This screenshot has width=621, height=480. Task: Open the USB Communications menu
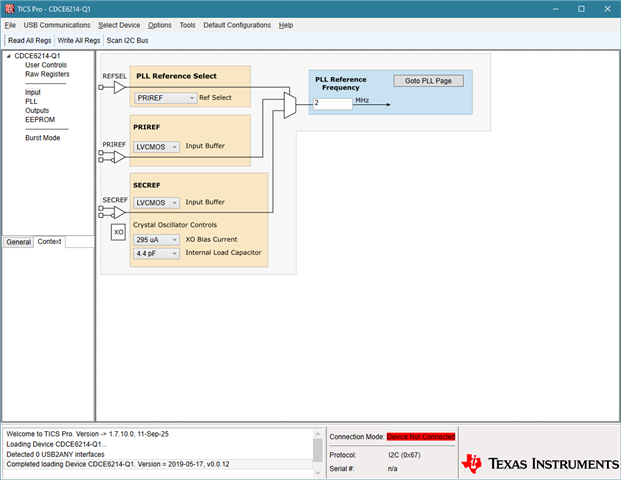57,25
